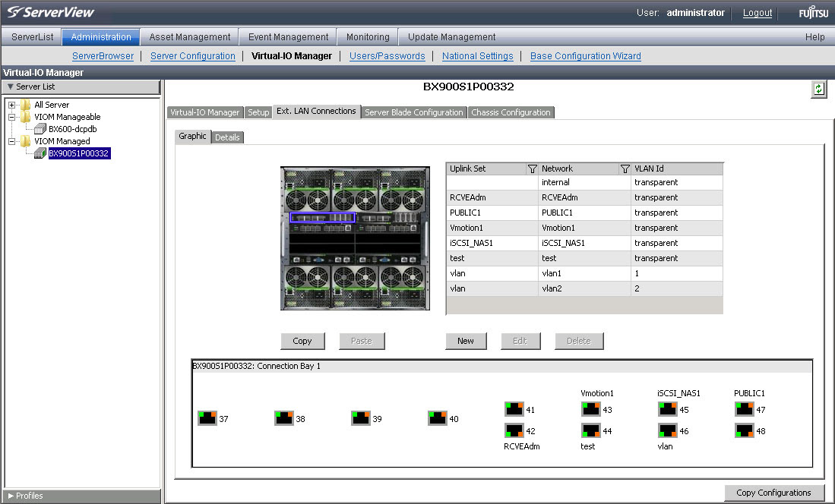Click the New button
The image size is (835, 504).
point(466,341)
